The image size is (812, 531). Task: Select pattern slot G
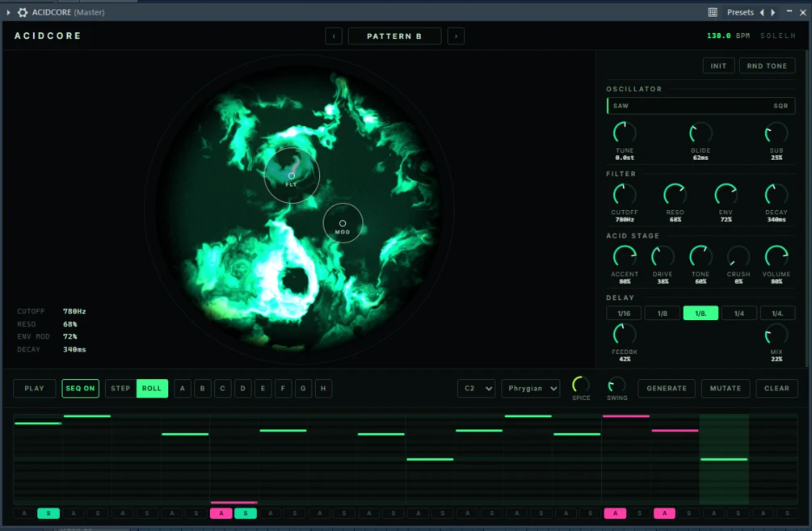[x=304, y=389]
